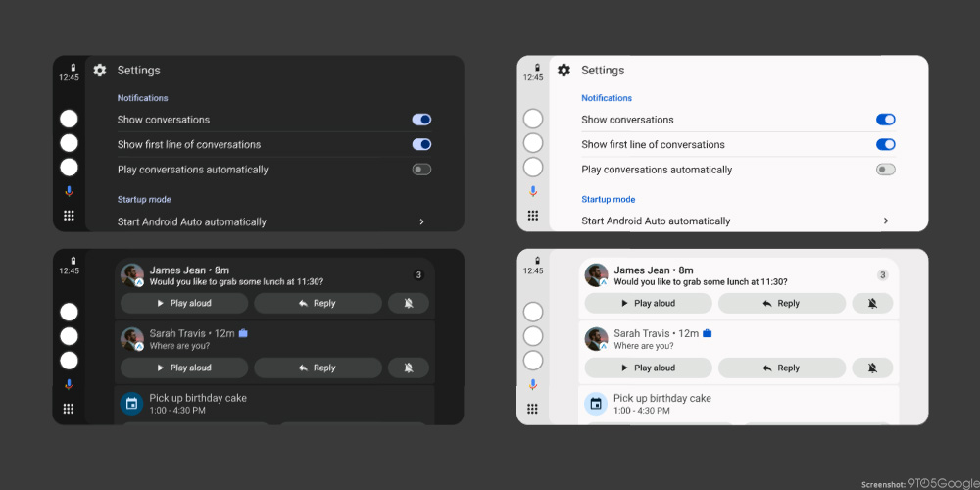Tap the app grid icon in dark notifications sidebar

pos(69,409)
